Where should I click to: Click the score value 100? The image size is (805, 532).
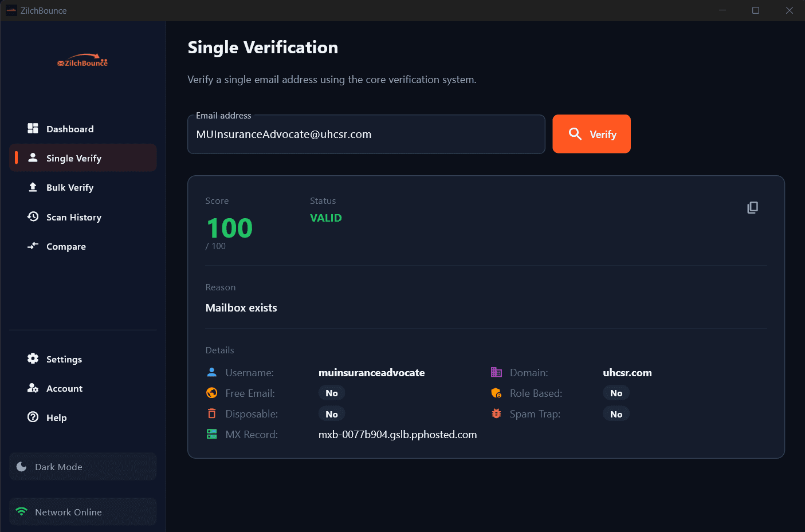[229, 228]
